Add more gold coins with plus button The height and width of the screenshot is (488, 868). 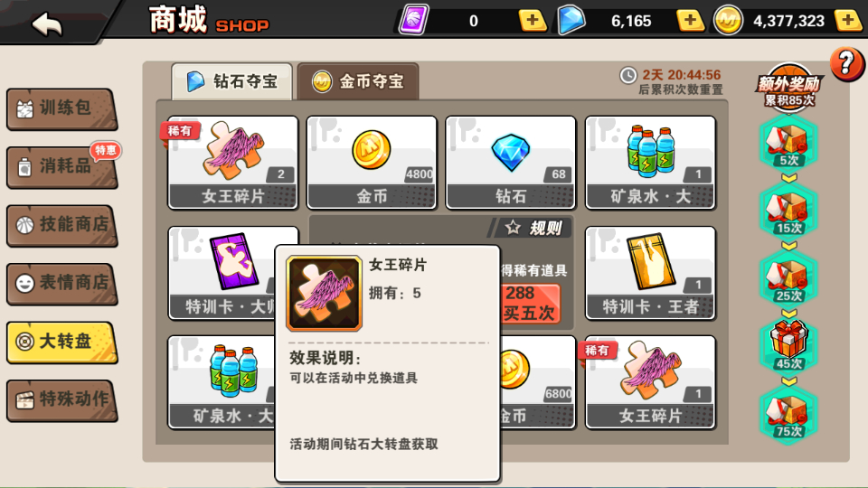(x=849, y=21)
